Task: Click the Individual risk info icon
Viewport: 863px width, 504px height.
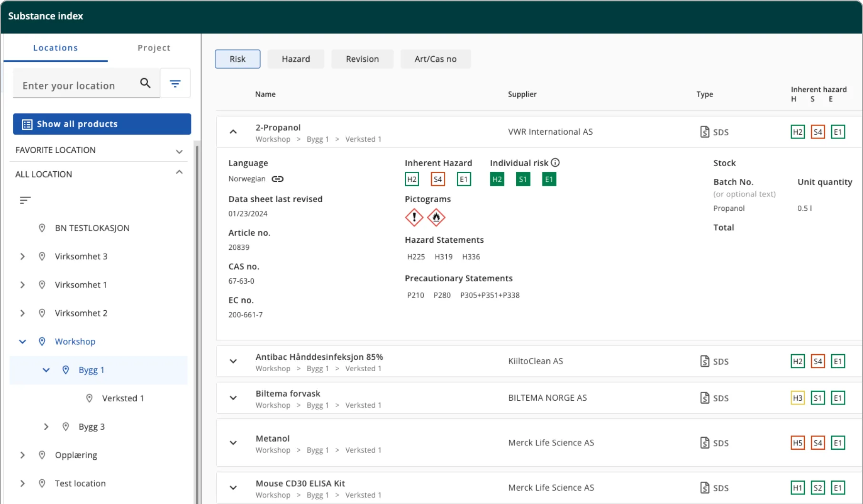Action: pyautogui.click(x=555, y=163)
